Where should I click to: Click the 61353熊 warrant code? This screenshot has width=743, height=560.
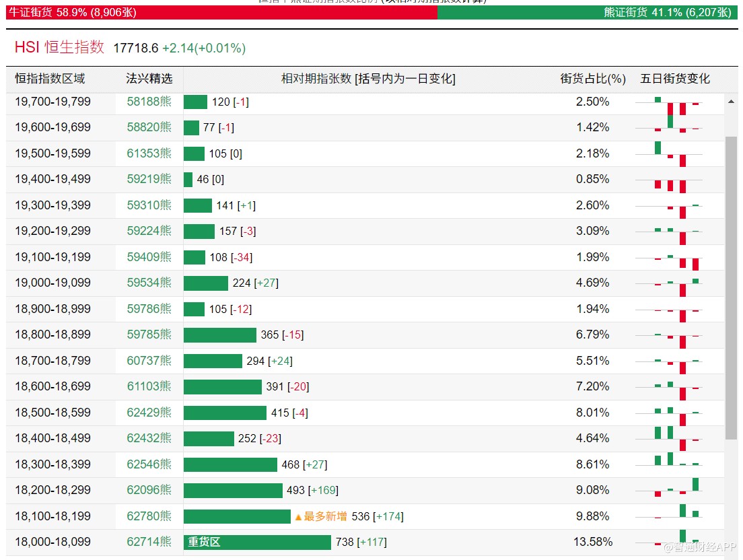[149, 153]
